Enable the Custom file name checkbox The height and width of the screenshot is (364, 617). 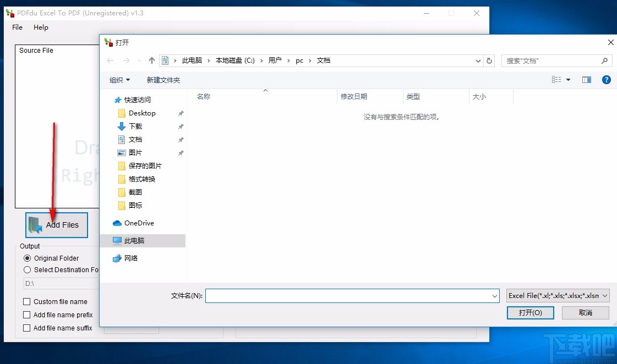(26, 301)
